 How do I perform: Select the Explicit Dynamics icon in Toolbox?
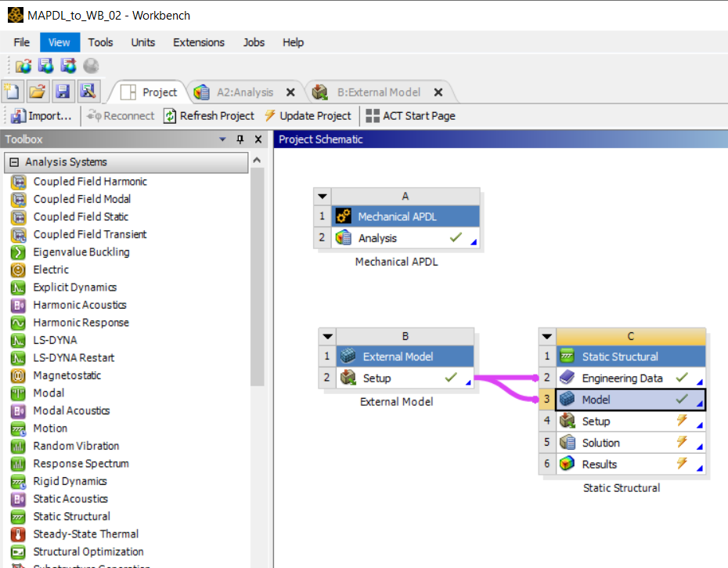point(18,288)
